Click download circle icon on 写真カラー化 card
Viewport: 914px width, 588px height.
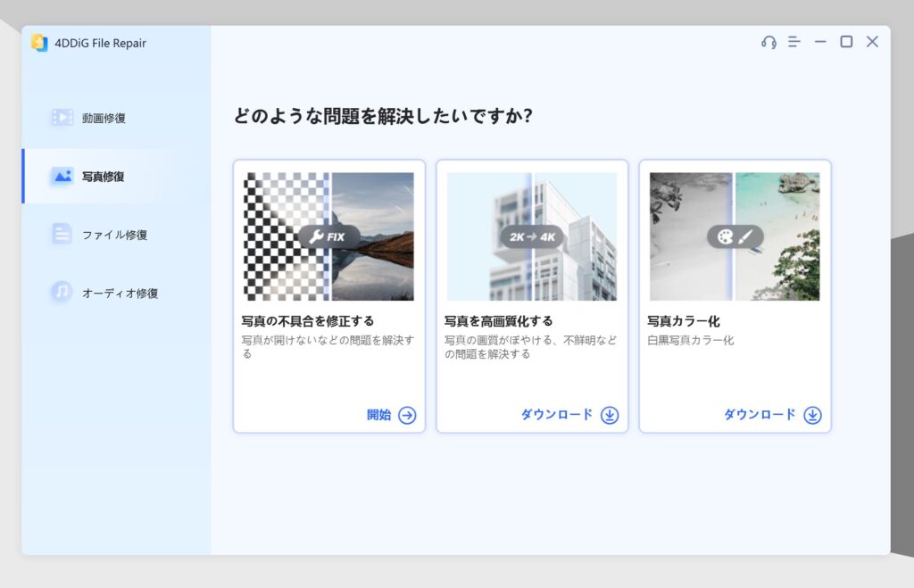tap(812, 415)
